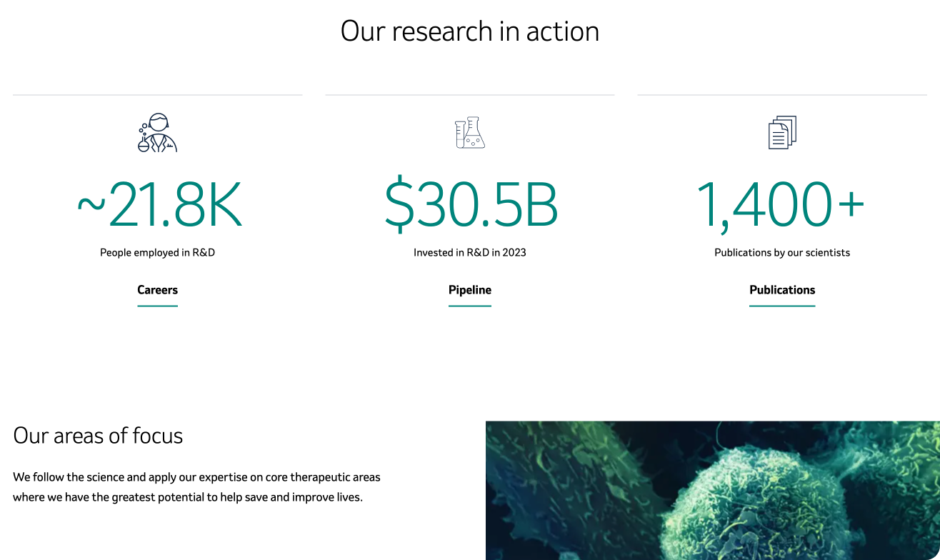
Task: Click the green microscopic cell image
Action: 712,490
